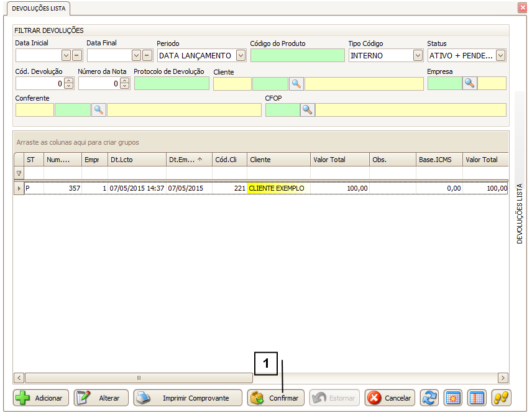Expand the Periodo dropdown
The image size is (532, 413).
(x=241, y=55)
